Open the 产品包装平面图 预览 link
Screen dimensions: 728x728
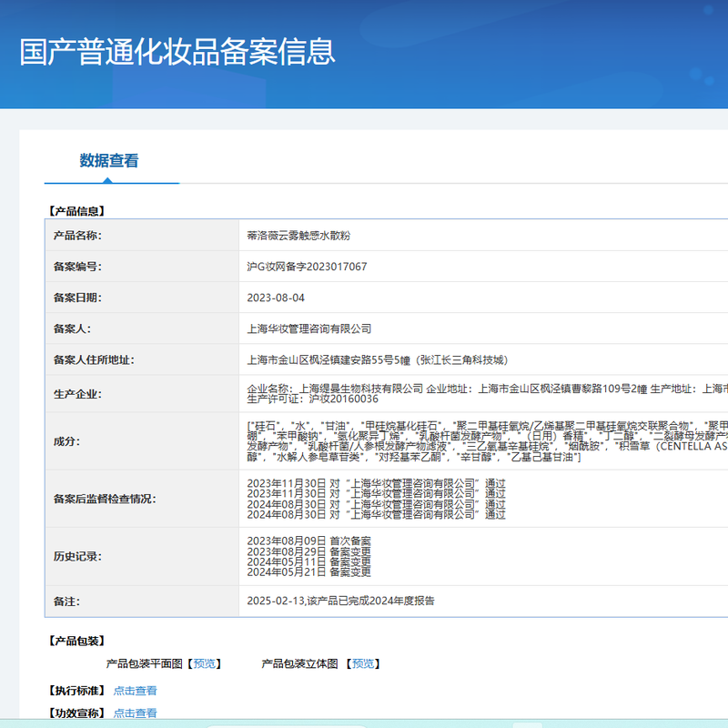205,663
